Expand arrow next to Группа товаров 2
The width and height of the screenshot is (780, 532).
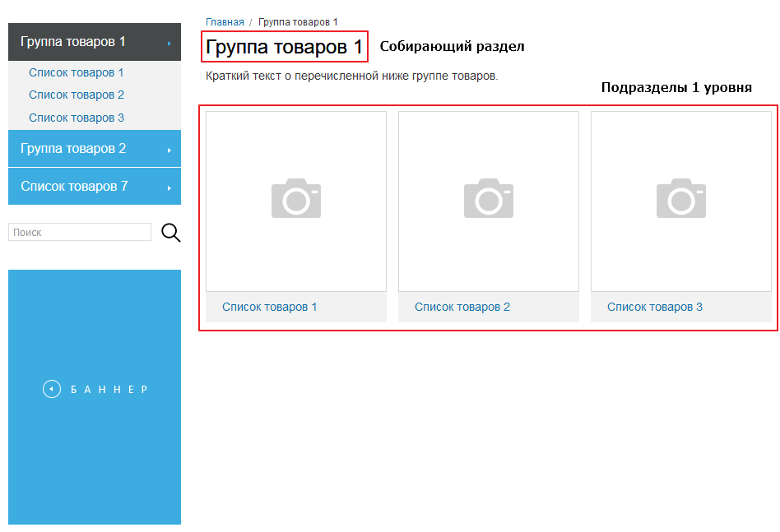169,150
